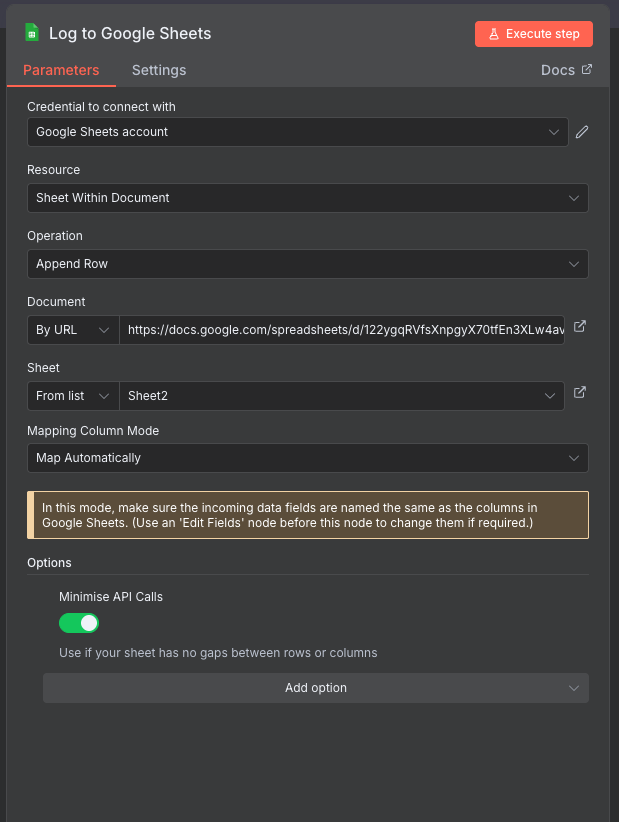The height and width of the screenshot is (822, 619).
Task: Expand the Add option dropdown
Action: [x=315, y=687]
